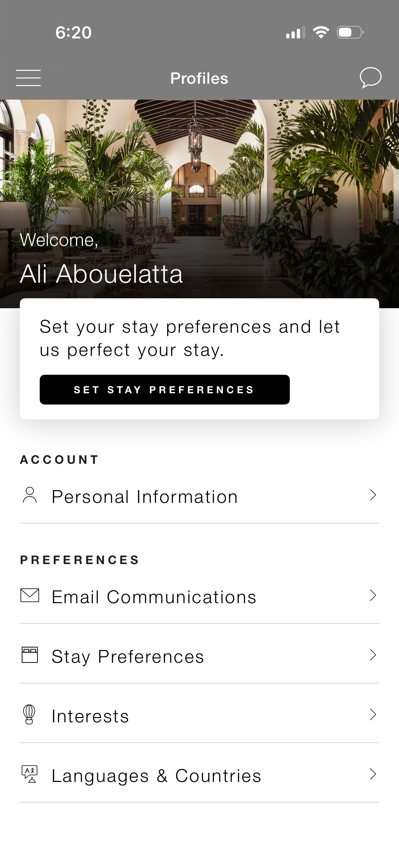This screenshot has width=399, height=868.
Task: Open the Personal Information menu item
Action: [145, 497]
